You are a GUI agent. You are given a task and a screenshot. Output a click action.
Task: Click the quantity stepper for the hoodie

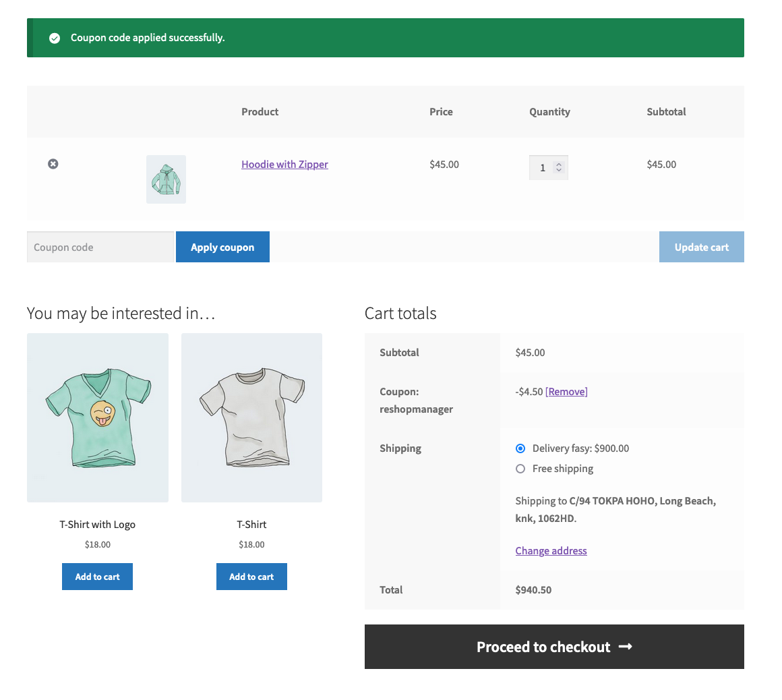pyautogui.click(x=558, y=168)
